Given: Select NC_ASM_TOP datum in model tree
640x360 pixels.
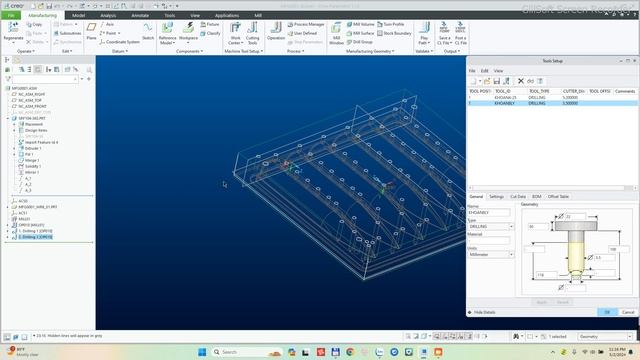Looking at the screenshot, I should tap(29, 100).
